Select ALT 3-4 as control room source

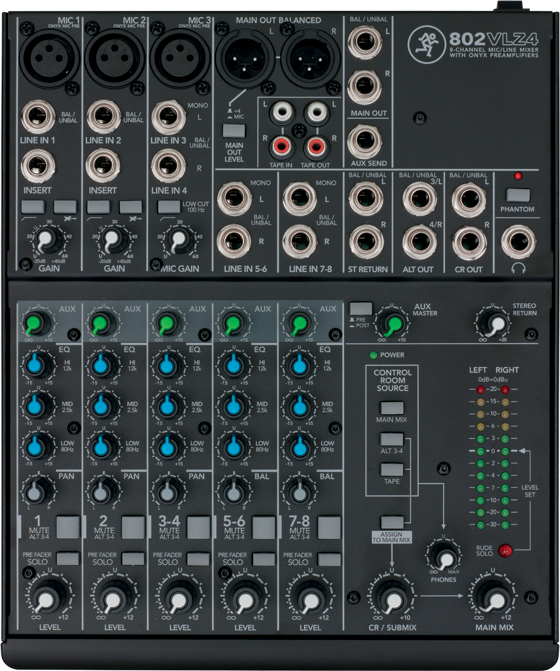click(392, 439)
